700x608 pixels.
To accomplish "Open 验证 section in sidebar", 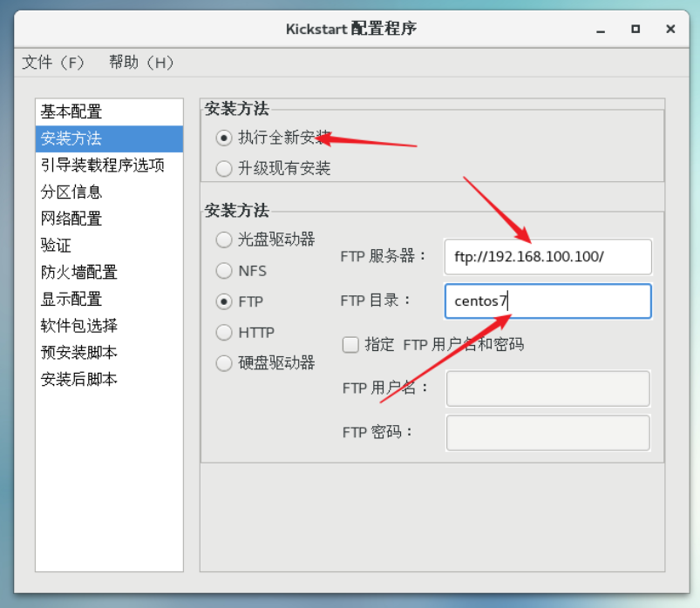I will tap(109, 246).
